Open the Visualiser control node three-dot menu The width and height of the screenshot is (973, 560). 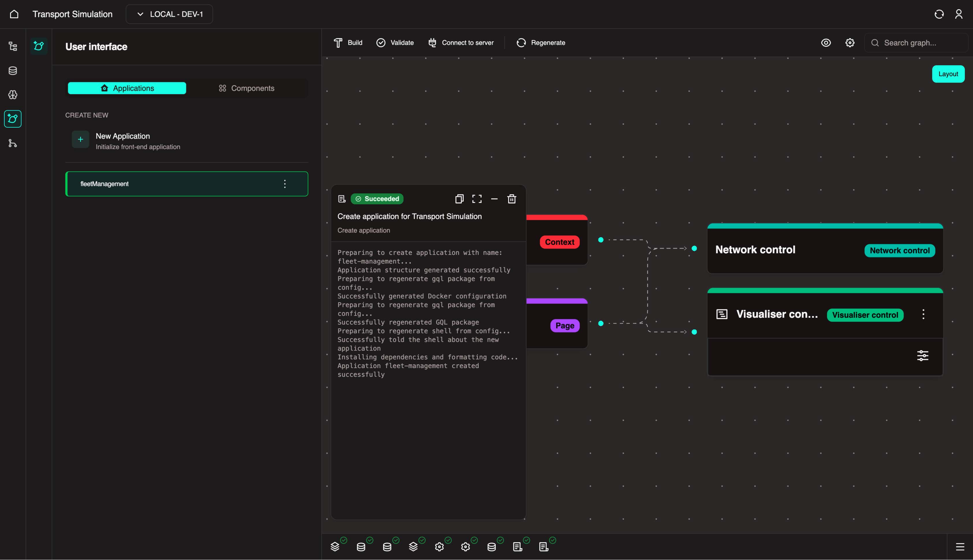pos(923,314)
